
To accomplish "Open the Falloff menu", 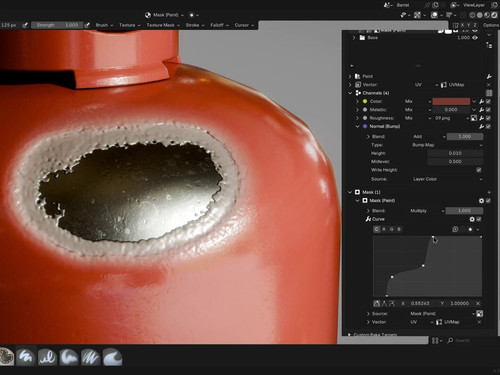I will click(x=219, y=25).
